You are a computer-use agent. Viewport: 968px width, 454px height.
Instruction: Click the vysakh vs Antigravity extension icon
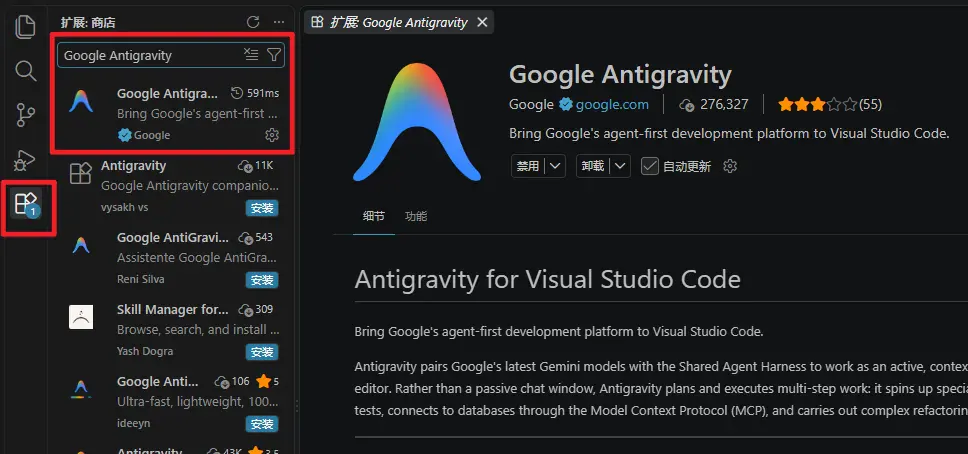81,174
